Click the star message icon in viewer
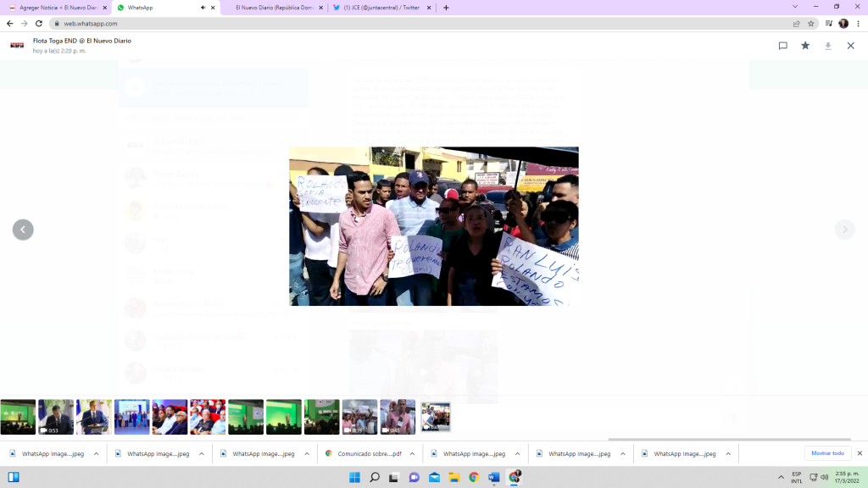This screenshot has width=868, height=488. [x=805, y=46]
